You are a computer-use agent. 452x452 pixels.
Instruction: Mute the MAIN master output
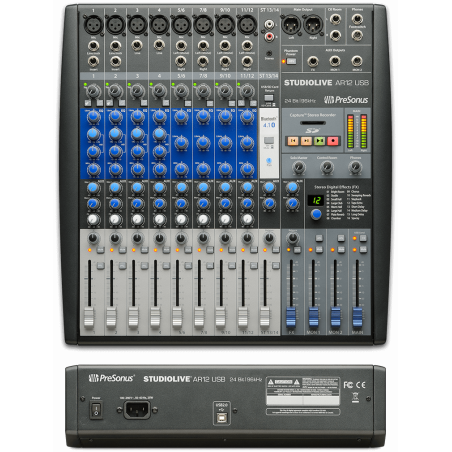tap(363, 250)
